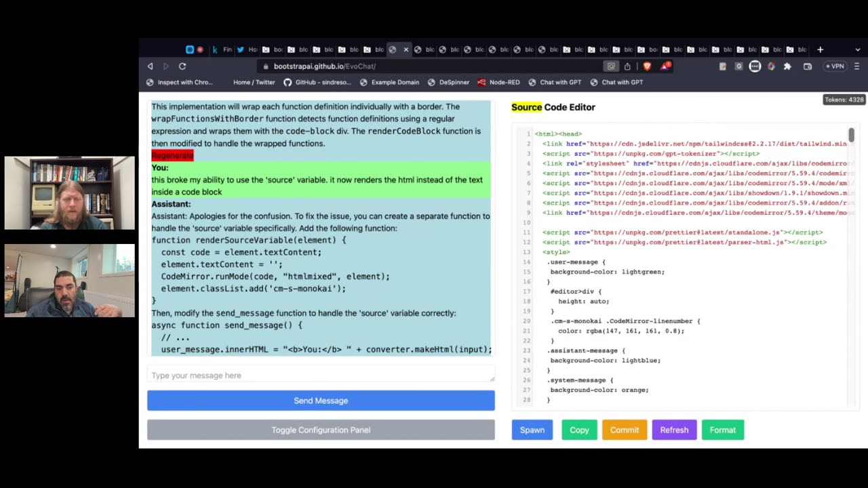
Task: Close the active tab with the X
Action: pyautogui.click(x=406, y=49)
